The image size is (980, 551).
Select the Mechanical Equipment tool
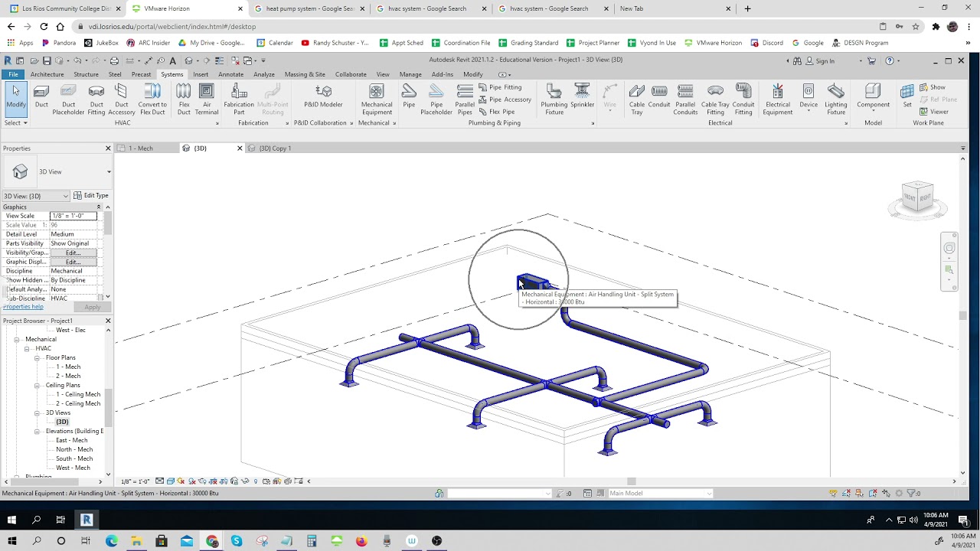pyautogui.click(x=377, y=99)
